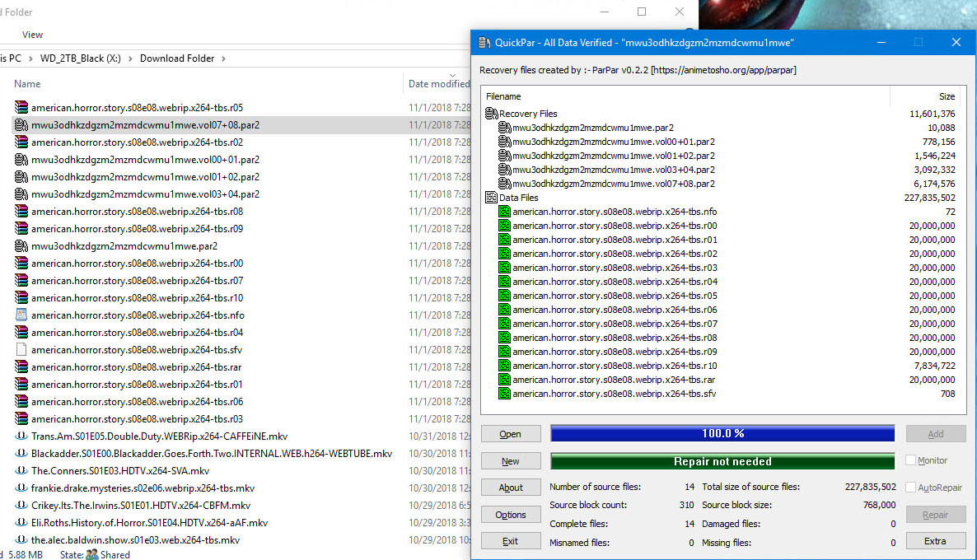This screenshot has height=560, width=977.
Task: Sort Explorer list by Name column header
Action: (x=27, y=84)
